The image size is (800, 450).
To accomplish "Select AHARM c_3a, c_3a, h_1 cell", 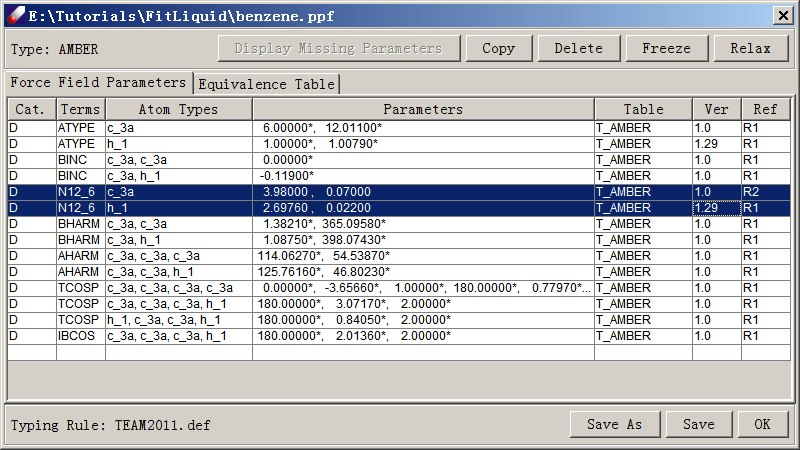I will tap(179, 272).
